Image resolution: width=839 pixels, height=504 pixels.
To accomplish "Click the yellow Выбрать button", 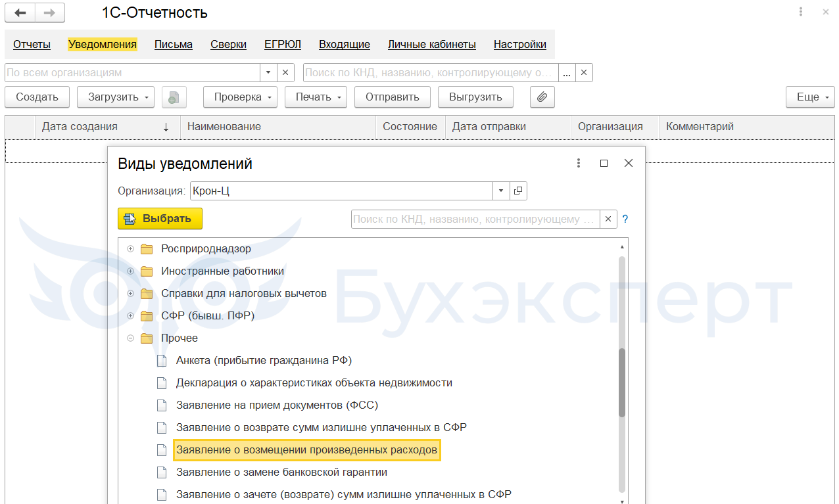I will (160, 219).
